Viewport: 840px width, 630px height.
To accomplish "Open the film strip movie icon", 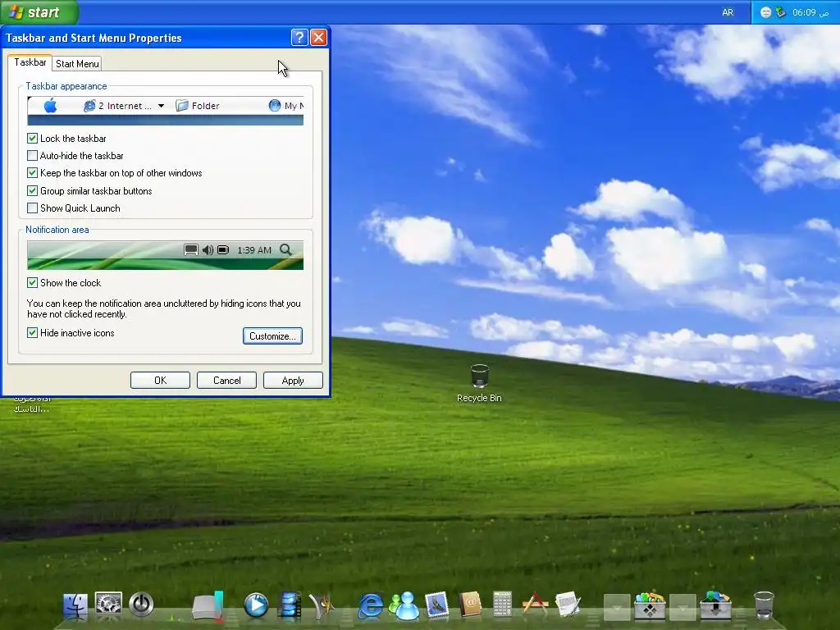I will pyautogui.click(x=290, y=606).
